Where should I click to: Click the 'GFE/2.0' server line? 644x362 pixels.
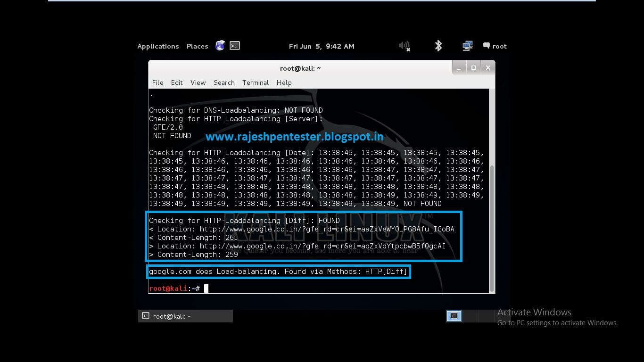pyautogui.click(x=168, y=127)
